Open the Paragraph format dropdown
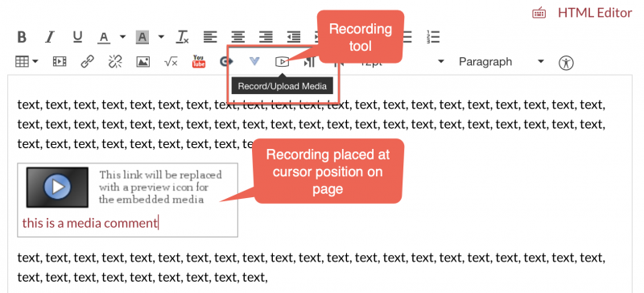The width and height of the screenshot is (644, 293). coord(502,62)
